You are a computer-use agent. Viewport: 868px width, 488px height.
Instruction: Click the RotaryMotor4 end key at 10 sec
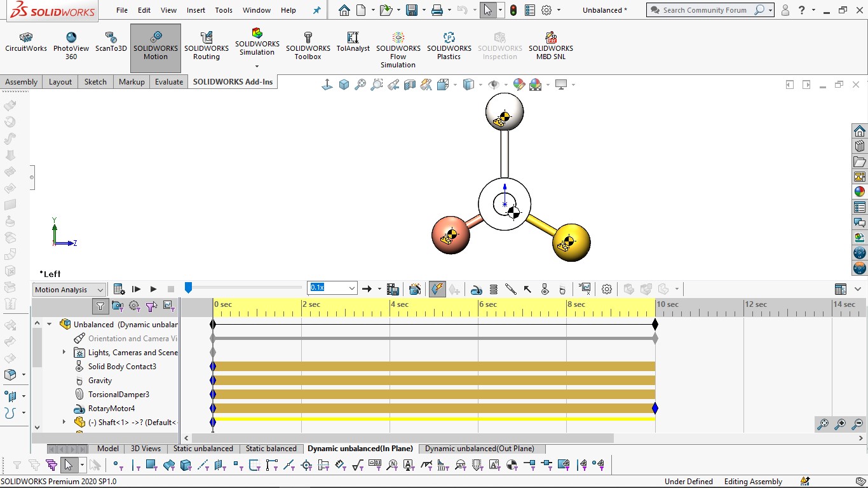(655, 409)
